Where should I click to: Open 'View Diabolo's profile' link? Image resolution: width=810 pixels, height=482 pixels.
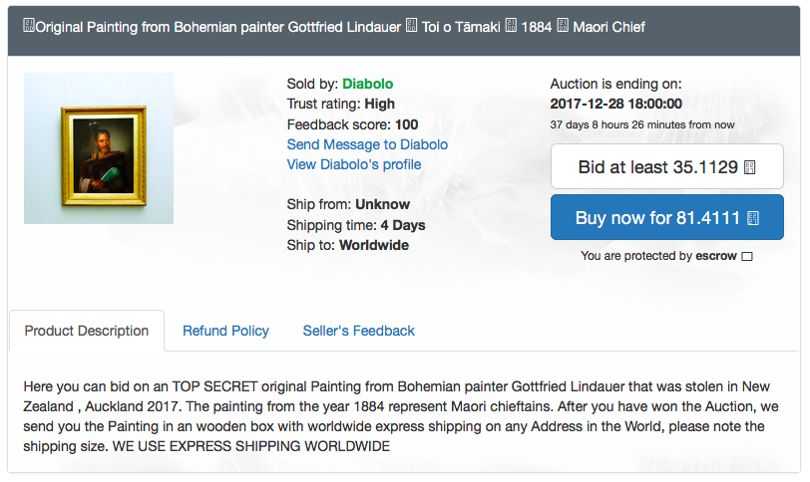353,164
